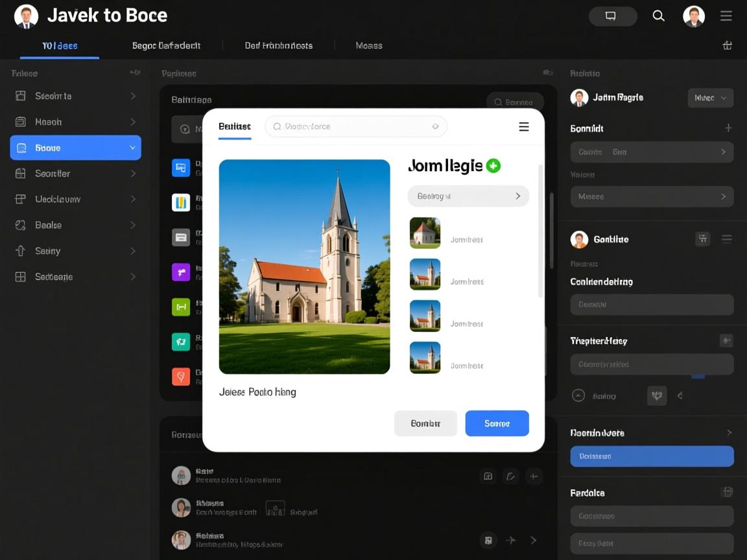Select the first church thumbnail in list
Screen dimensions: 747x560
pyautogui.click(x=425, y=233)
